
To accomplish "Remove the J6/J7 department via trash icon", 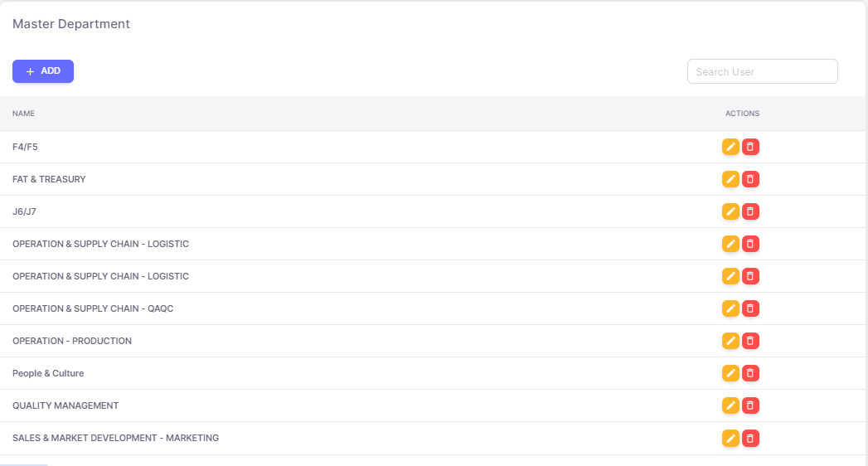I will 750,211.
